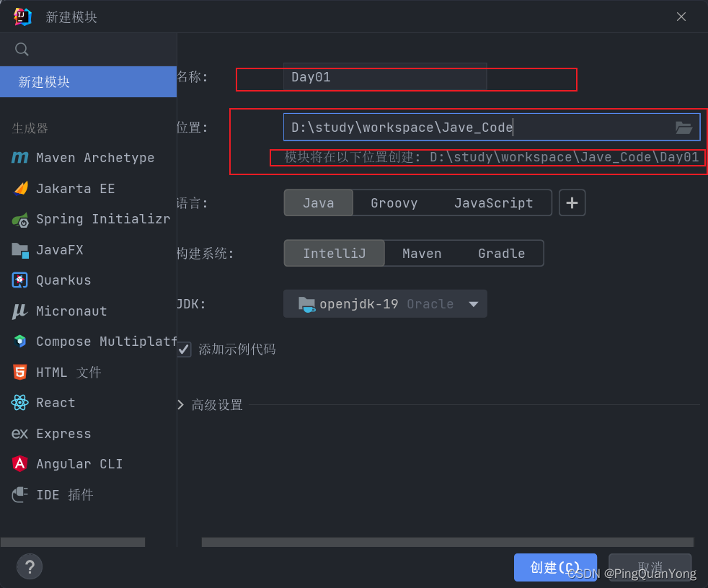Click the Maven Archetype generator icon
This screenshot has width=708, height=588.
click(20, 158)
